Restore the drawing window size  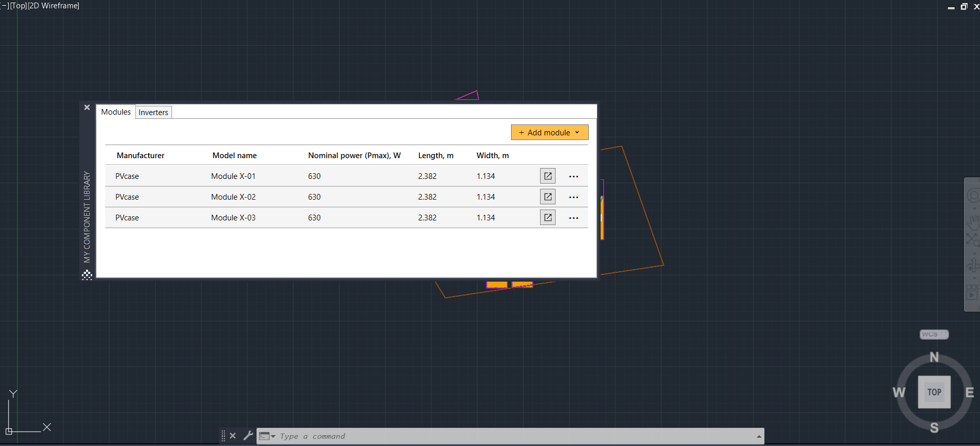pyautogui.click(x=964, y=7)
